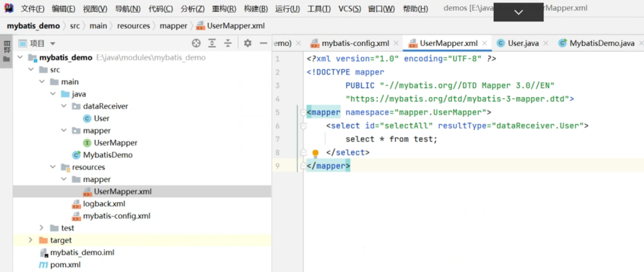The image size is (644, 272).
Task: Close the mybatis-config.xml editor tab
Action: click(x=396, y=43)
